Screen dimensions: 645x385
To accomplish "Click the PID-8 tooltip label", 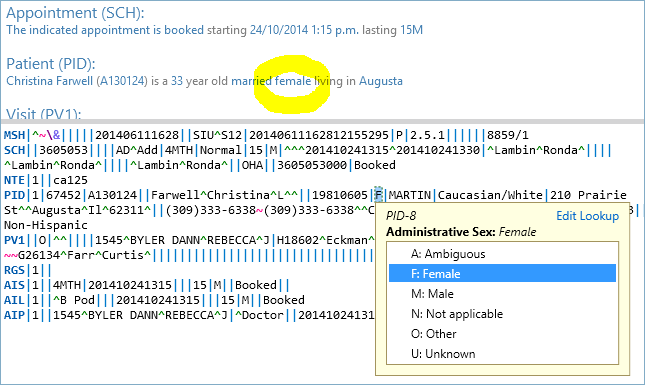I will pos(401,216).
